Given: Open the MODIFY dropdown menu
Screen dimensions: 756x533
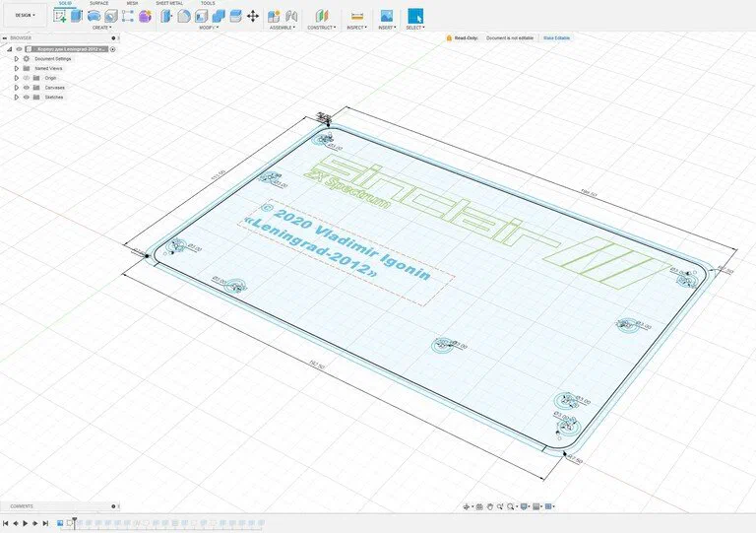Looking at the screenshot, I should click(x=209, y=28).
